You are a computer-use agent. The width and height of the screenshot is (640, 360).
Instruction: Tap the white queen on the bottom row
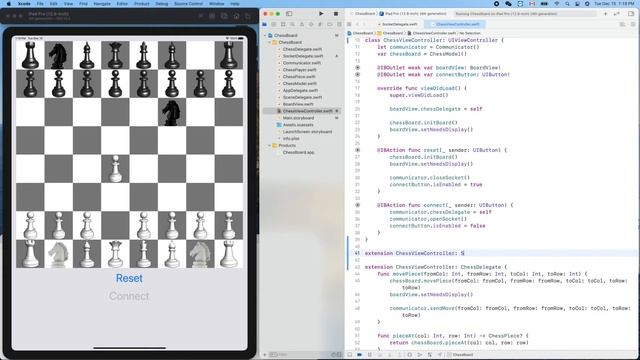(x=115, y=254)
